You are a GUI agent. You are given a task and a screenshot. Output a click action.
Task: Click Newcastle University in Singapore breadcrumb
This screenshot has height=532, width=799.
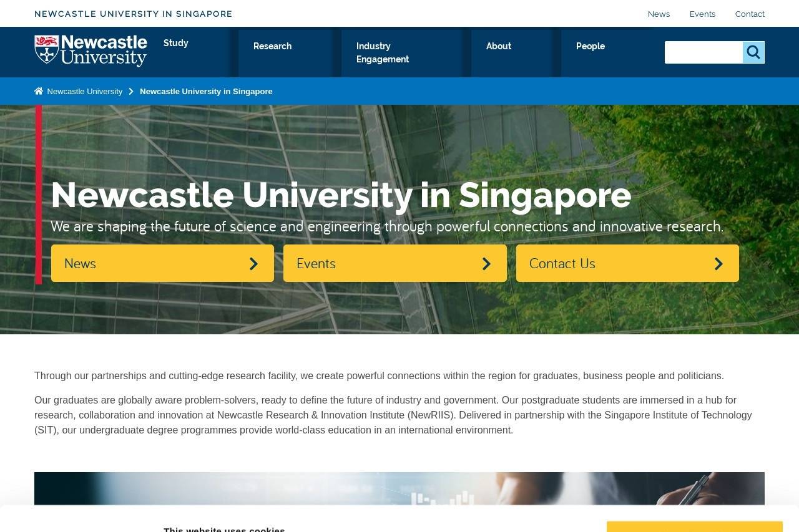tap(206, 92)
